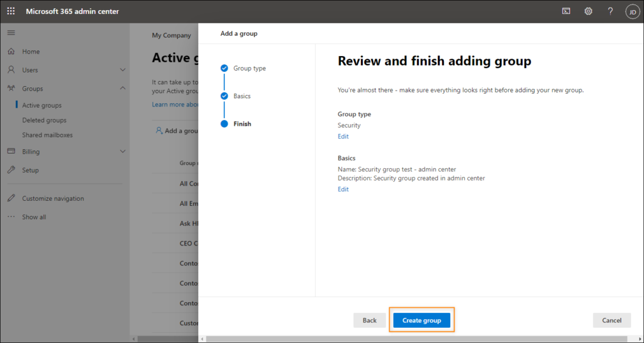Click the Customize navigation pencil icon
Image resolution: width=644 pixels, height=343 pixels.
[x=11, y=198]
